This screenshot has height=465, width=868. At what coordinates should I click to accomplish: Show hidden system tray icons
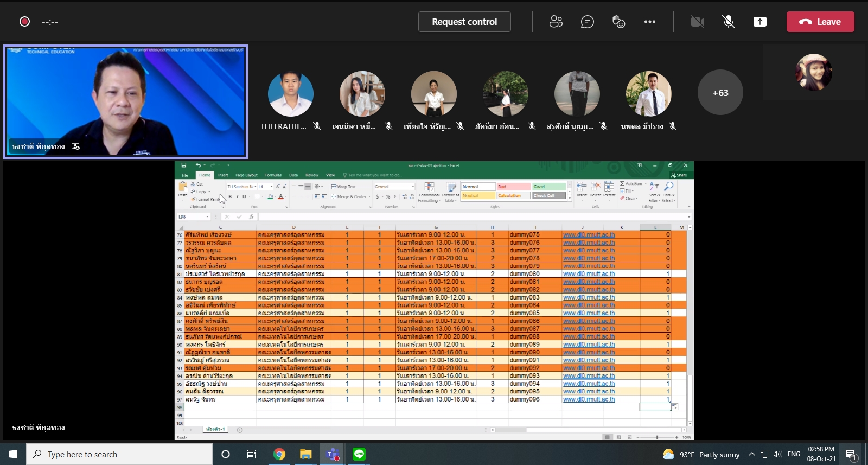click(x=752, y=454)
